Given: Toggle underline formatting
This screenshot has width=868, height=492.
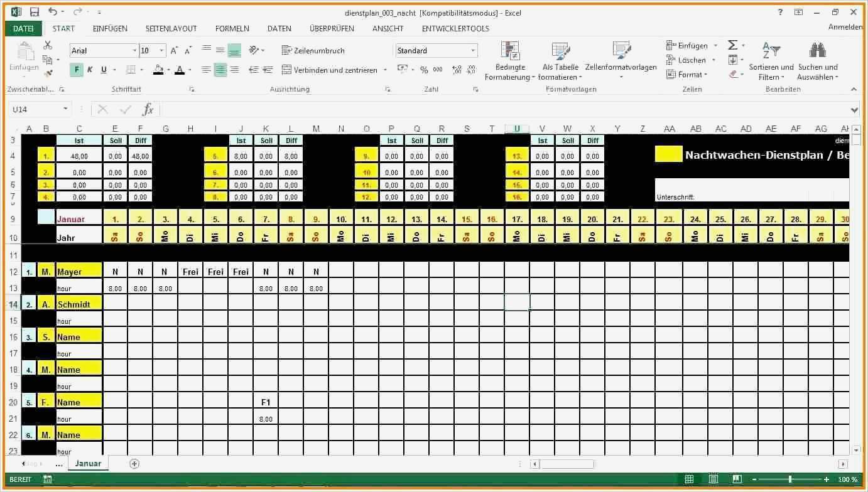Looking at the screenshot, I should [102, 70].
